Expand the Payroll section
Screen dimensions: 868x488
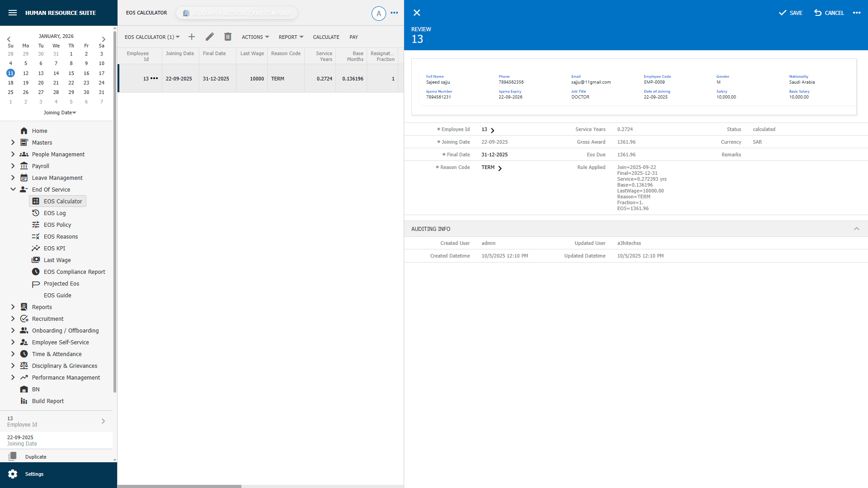pyautogui.click(x=13, y=166)
